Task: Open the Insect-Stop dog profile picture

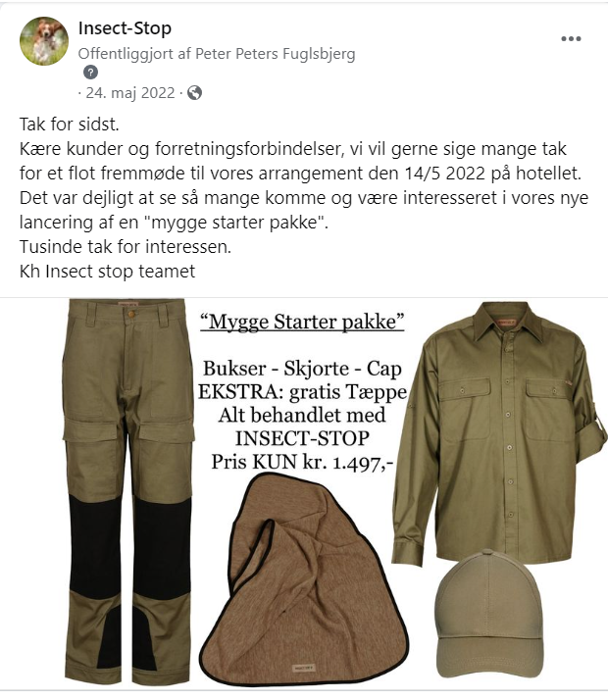Action: tap(44, 41)
